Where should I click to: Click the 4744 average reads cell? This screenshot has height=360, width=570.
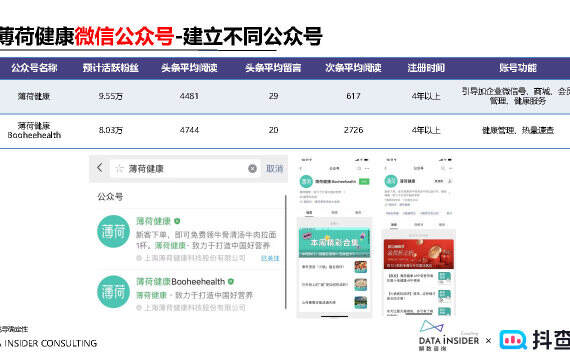point(189,130)
